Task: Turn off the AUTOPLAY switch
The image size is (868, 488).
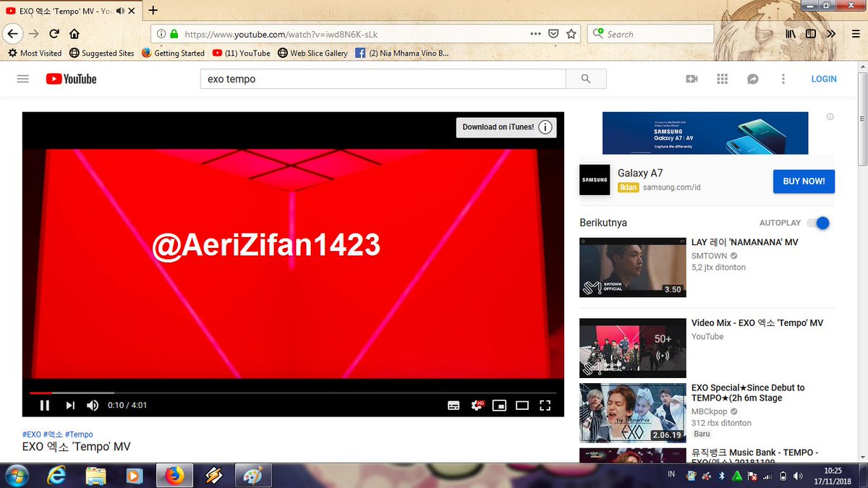Action: coord(818,223)
